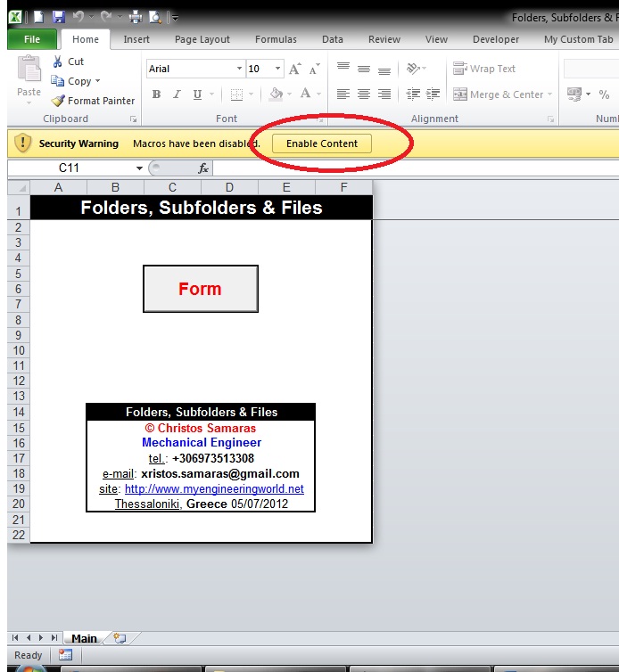619x672 pixels.
Task: Click Merge & Center
Action: (499, 94)
